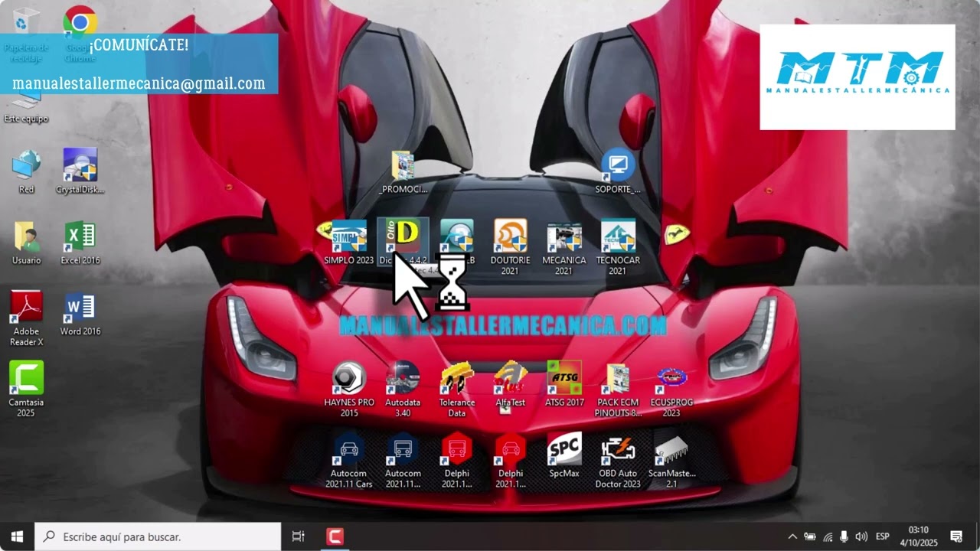
Task: Launch ECUSPROG 2023
Action: (x=671, y=389)
